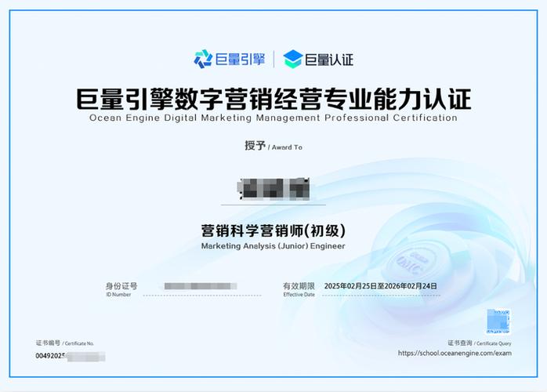Click the English title Ocean Engine Digital Marketing
Viewport: 547px width, 392px height.
tap(273, 118)
